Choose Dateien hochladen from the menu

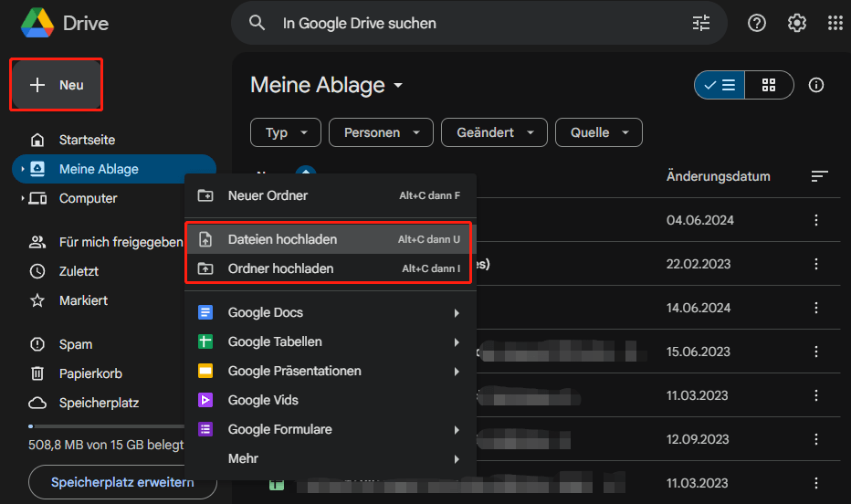coord(331,239)
